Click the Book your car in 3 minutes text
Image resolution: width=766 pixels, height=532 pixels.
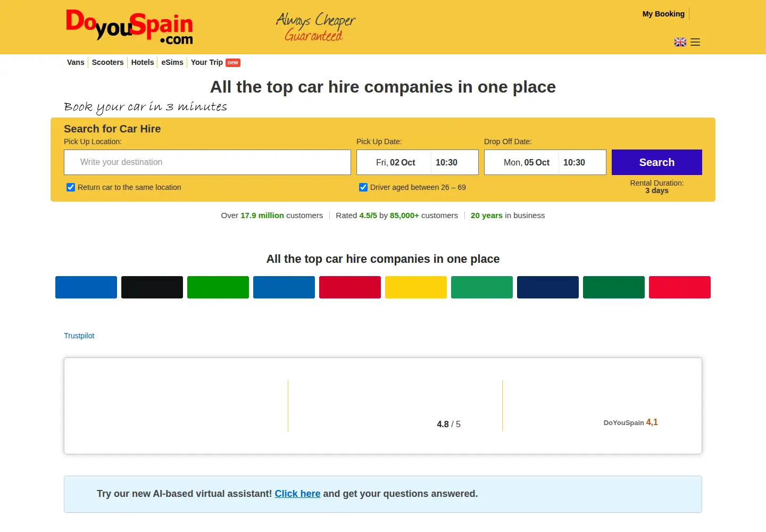click(145, 107)
